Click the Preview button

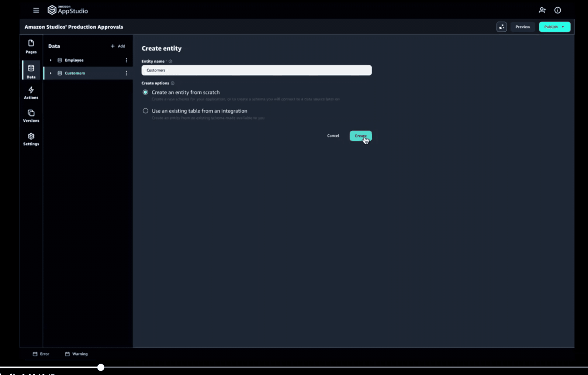point(523,27)
